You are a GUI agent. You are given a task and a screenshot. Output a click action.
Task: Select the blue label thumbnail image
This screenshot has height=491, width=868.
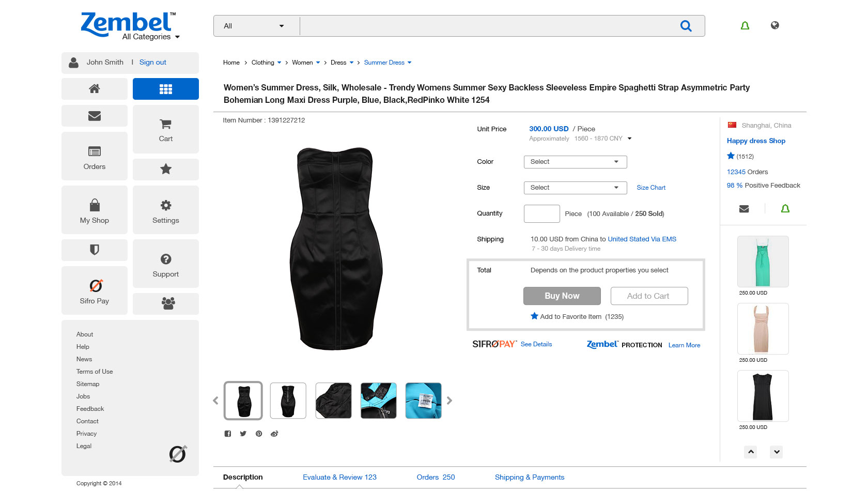coord(423,401)
